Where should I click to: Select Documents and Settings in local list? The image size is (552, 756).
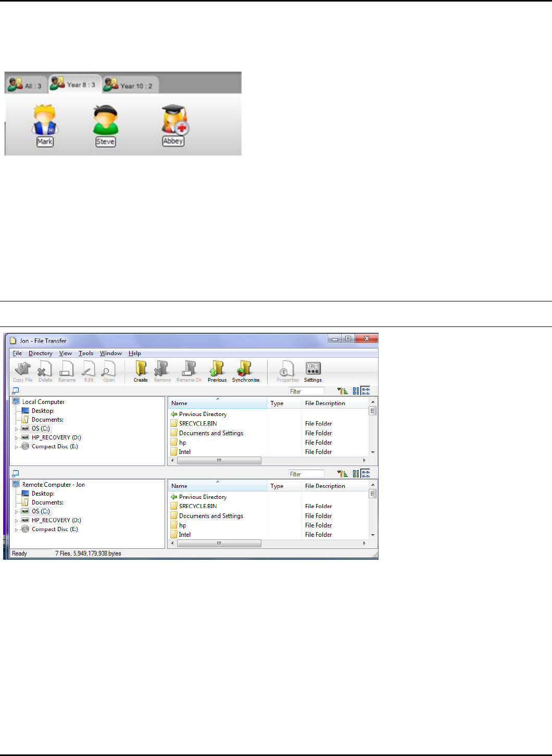pyautogui.click(x=211, y=433)
